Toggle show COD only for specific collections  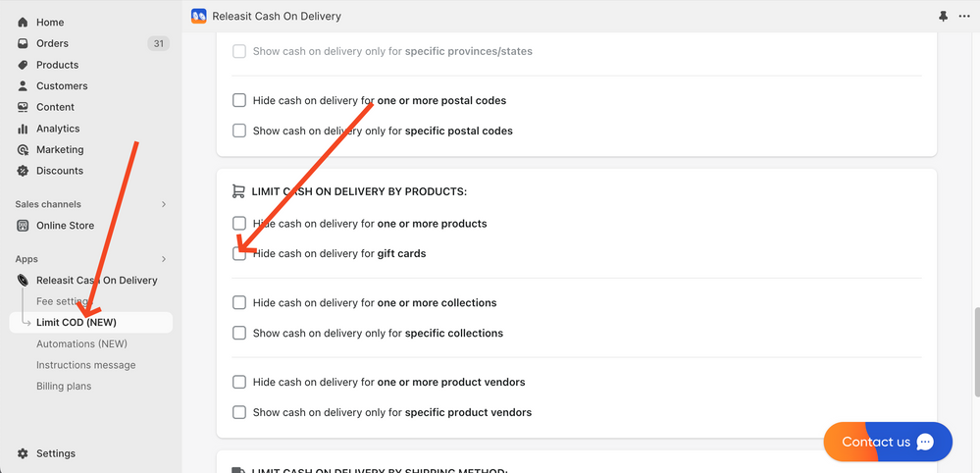(239, 334)
